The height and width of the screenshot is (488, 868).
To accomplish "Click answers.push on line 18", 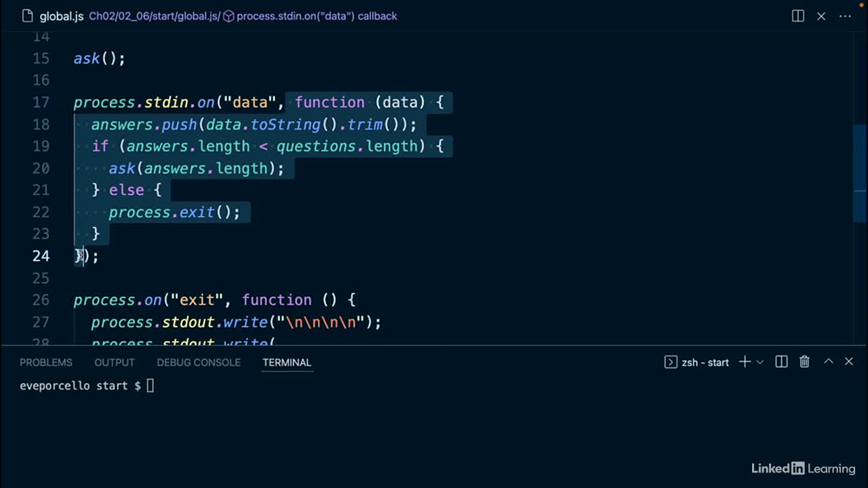I will point(144,125).
